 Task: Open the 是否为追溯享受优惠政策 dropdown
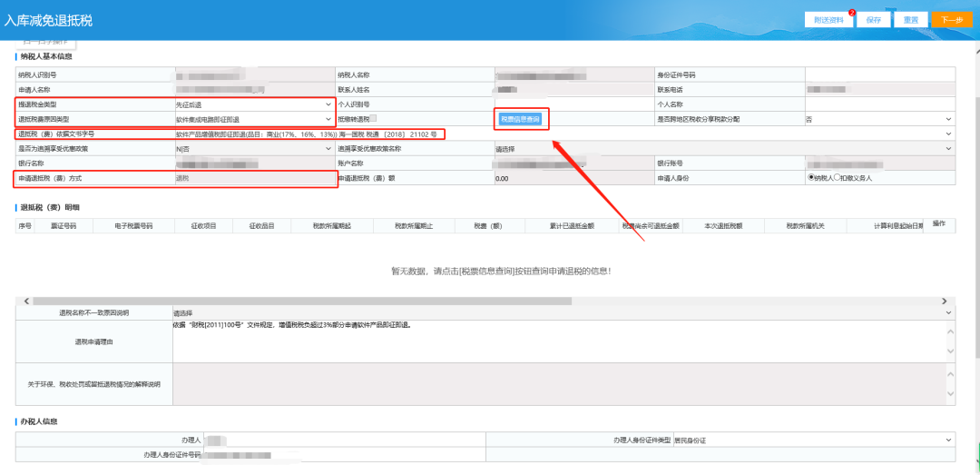(x=254, y=148)
